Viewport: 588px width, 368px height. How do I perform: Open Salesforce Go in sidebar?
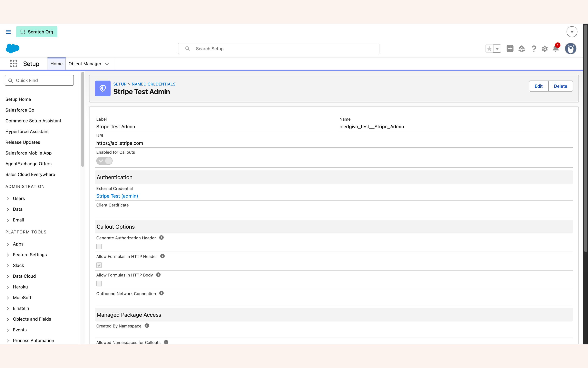(20, 110)
